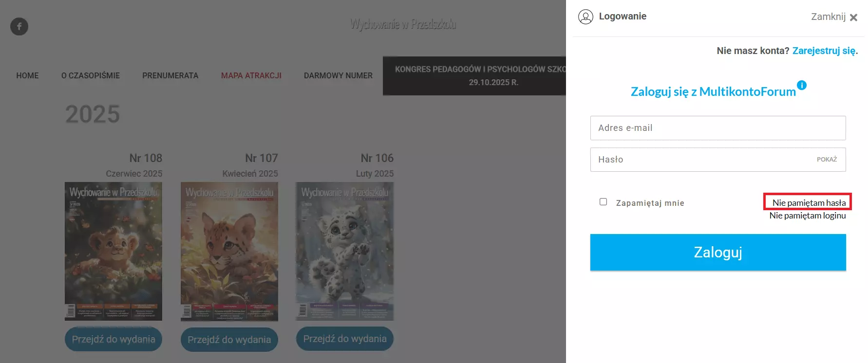Show the password with POKAŻ
Image resolution: width=868 pixels, height=363 pixels.
click(x=827, y=160)
